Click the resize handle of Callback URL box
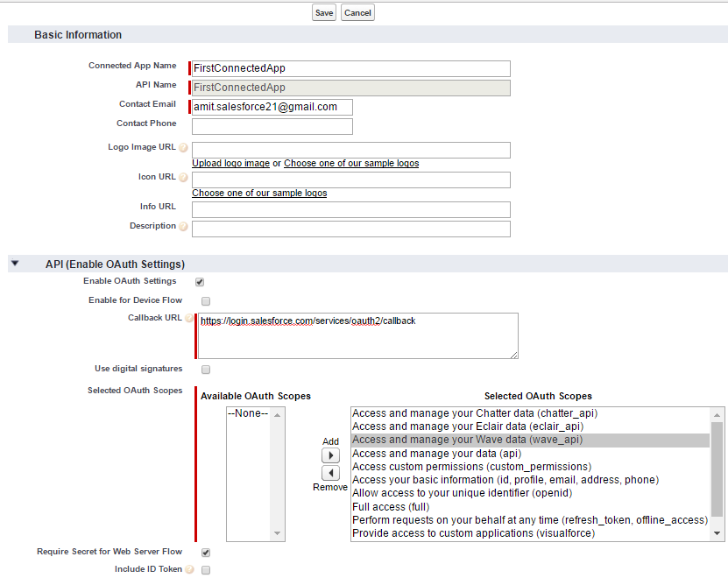728x578 pixels. (x=513, y=355)
